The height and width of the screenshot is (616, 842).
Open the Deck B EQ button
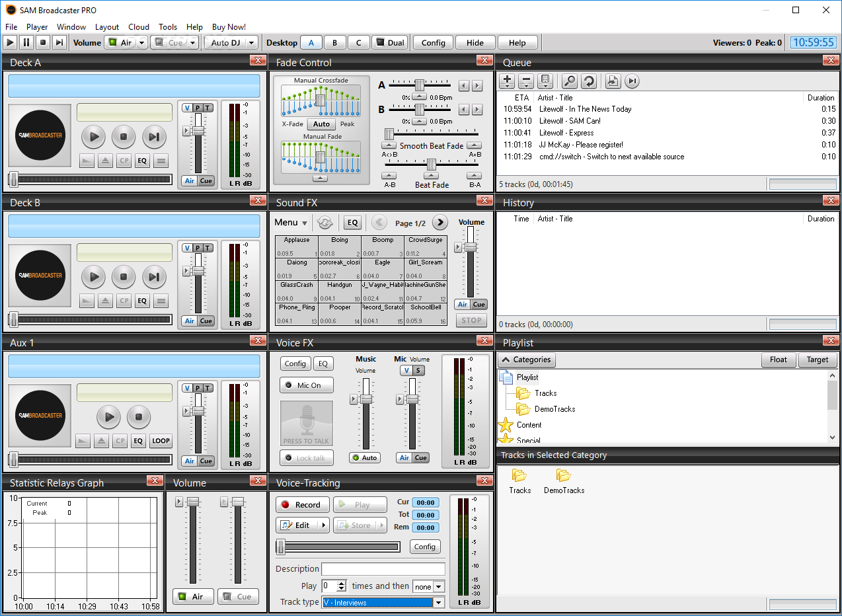click(x=142, y=301)
